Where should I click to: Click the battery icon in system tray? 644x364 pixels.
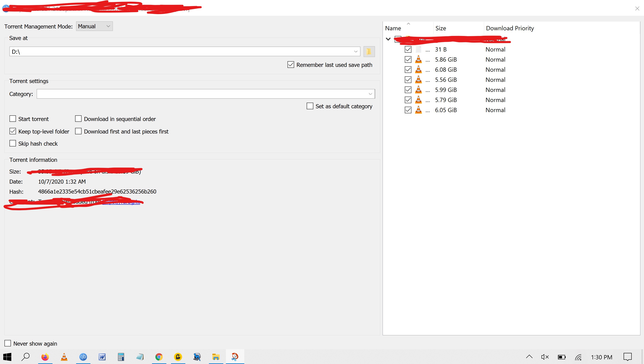[561, 357]
